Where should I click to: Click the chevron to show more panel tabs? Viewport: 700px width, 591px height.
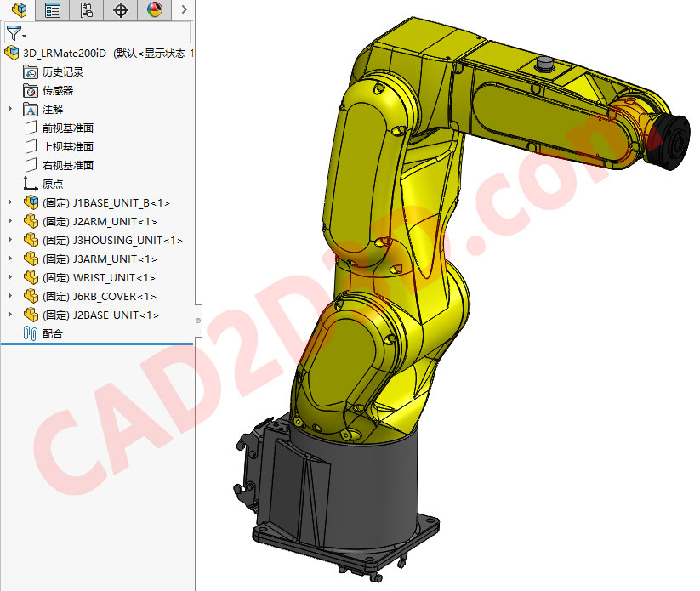point(185,10)
